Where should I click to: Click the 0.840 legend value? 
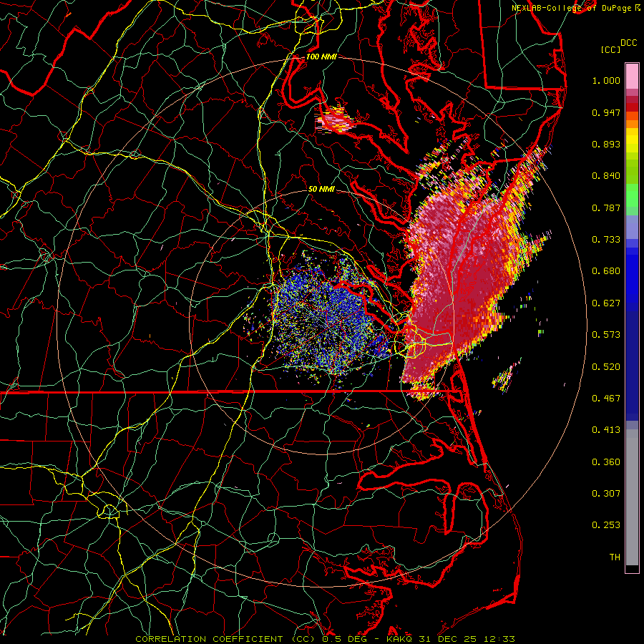[606, 176]
